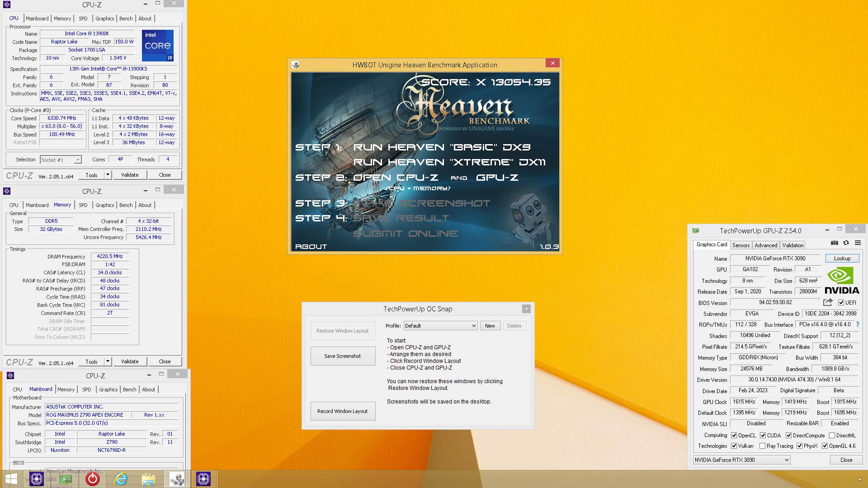Open the SPD tab in the Memory CPU-Z window
This screenshot has height=488, width=868.
83,205
